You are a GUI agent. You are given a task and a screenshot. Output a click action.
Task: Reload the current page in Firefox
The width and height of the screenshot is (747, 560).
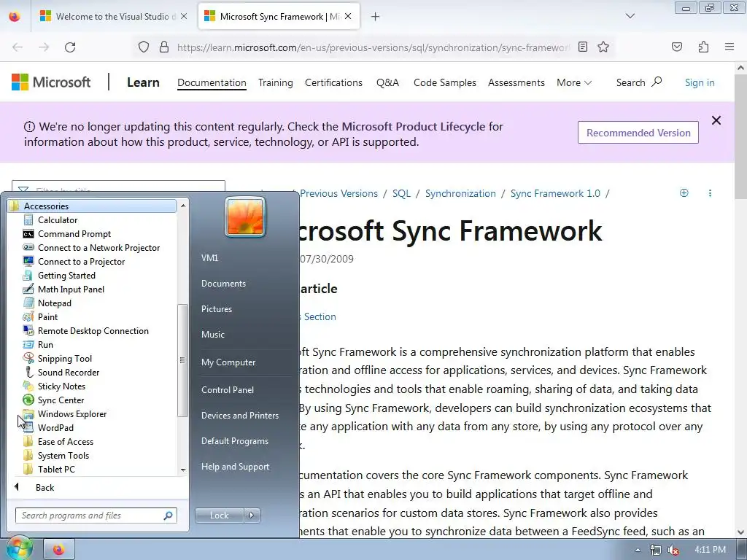coord(70,47)
